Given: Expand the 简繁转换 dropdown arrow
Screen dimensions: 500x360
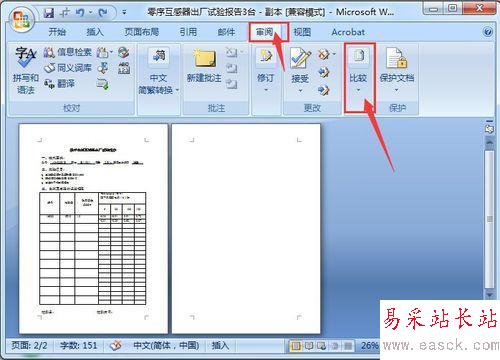Looking at the screenshot, I should click(177, 90).
